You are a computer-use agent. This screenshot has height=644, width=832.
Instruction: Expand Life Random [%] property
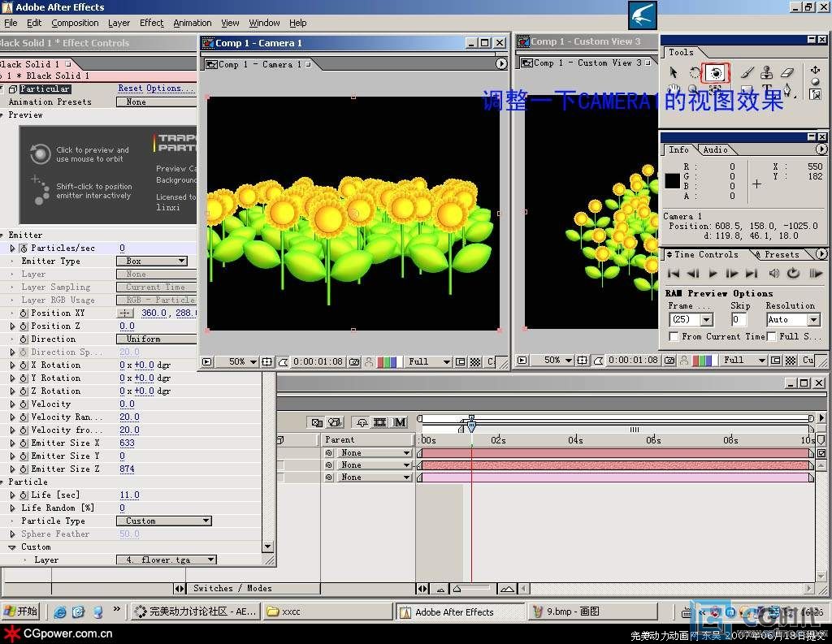pyautogui.click(x=12, y=508)
